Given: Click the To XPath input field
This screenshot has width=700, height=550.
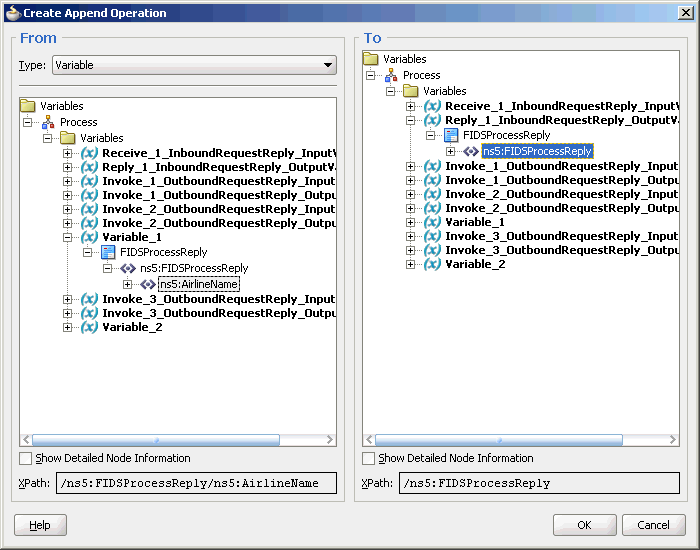Looking at the screenshot, I should click(539, 483).
